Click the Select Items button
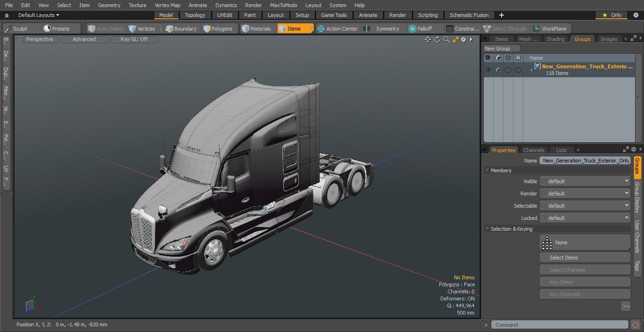 pos(585,258)
